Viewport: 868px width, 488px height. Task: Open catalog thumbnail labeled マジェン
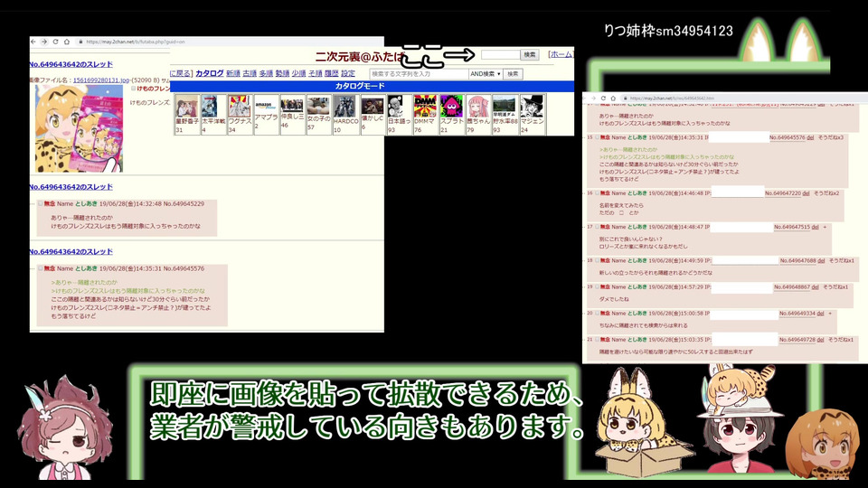coord(532,107)
